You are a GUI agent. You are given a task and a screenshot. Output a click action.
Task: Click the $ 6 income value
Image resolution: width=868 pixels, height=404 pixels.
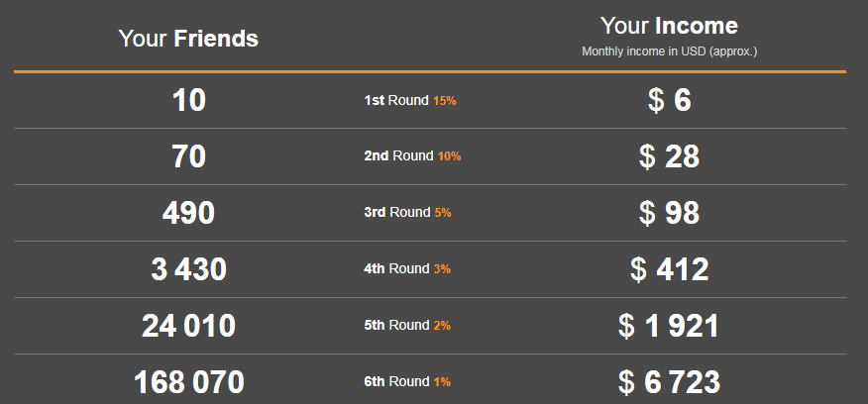pyautogui.click(x=669, y=100)
